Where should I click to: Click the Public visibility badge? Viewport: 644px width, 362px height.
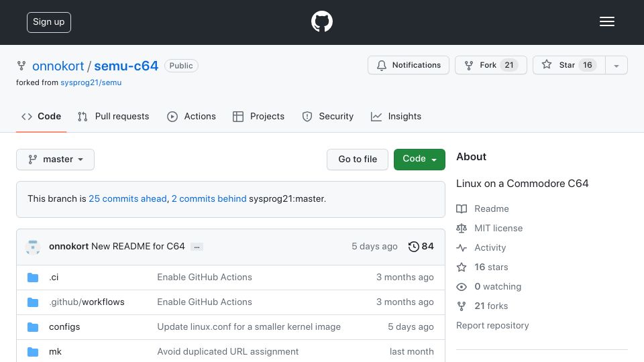click(181, 66)
